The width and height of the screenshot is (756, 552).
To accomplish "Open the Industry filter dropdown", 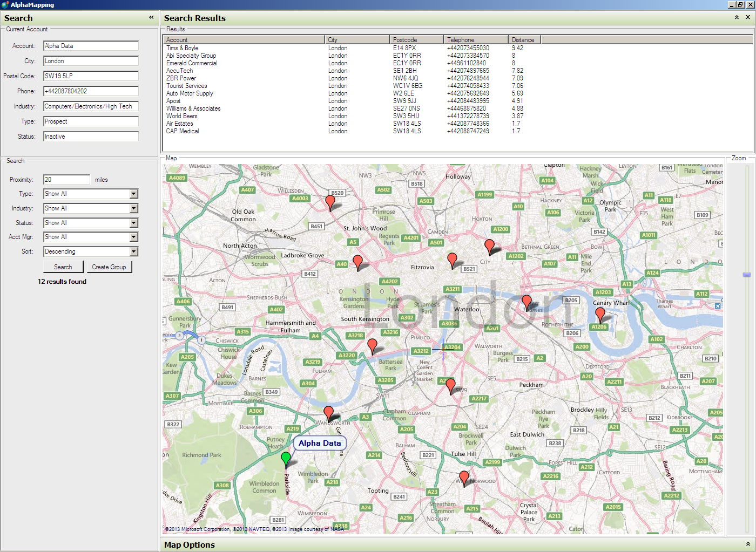I will (134, 208).
